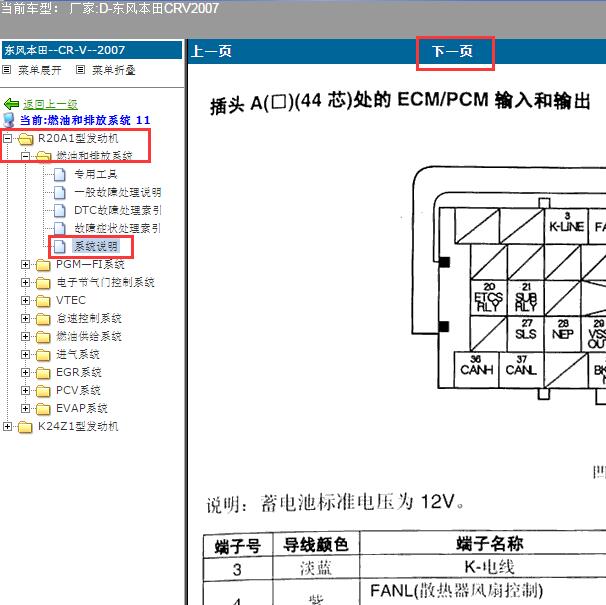This screenshot has width=606, height=605.
Task: Expand the VTEC folder node
Action: click(x=26, y=300)
